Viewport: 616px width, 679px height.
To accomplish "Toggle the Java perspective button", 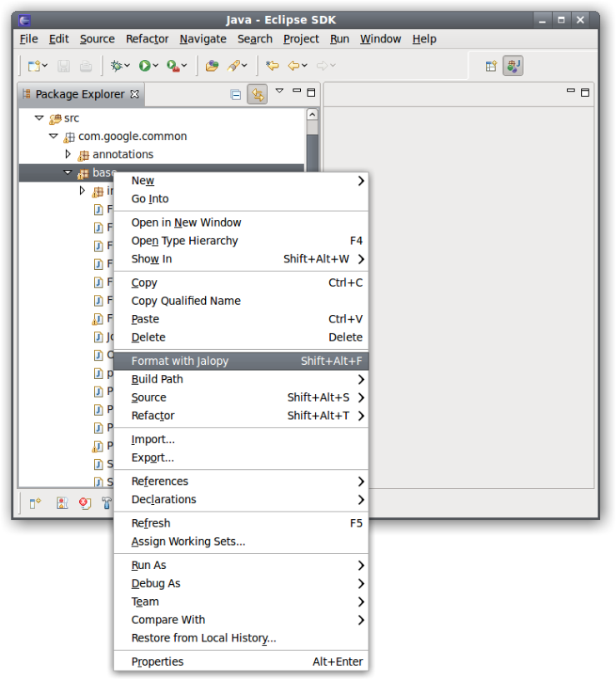I will click(x=513, y=66).
